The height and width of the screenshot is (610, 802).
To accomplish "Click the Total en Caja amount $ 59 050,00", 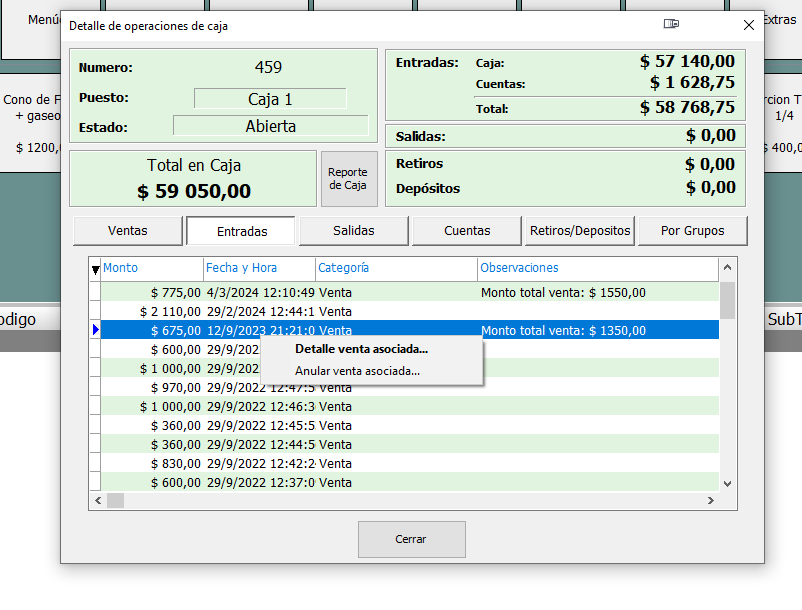I will point(194,191).
